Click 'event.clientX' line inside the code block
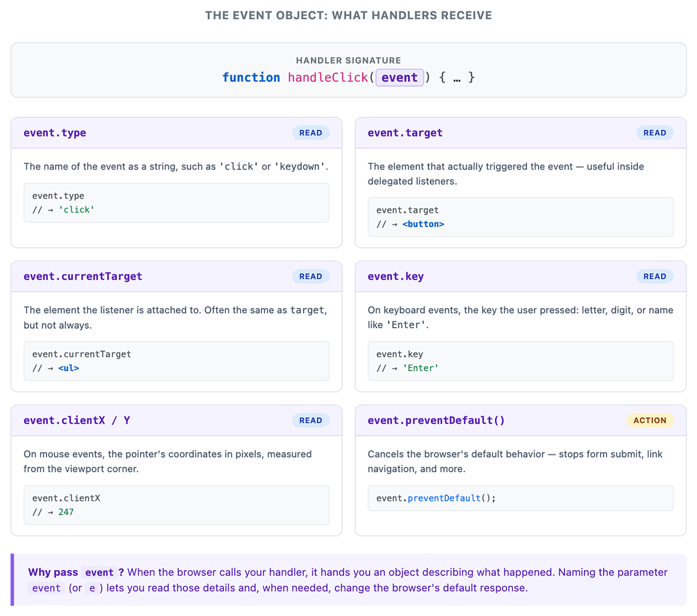Screen dimensions: 697x616 click(66, 498)
